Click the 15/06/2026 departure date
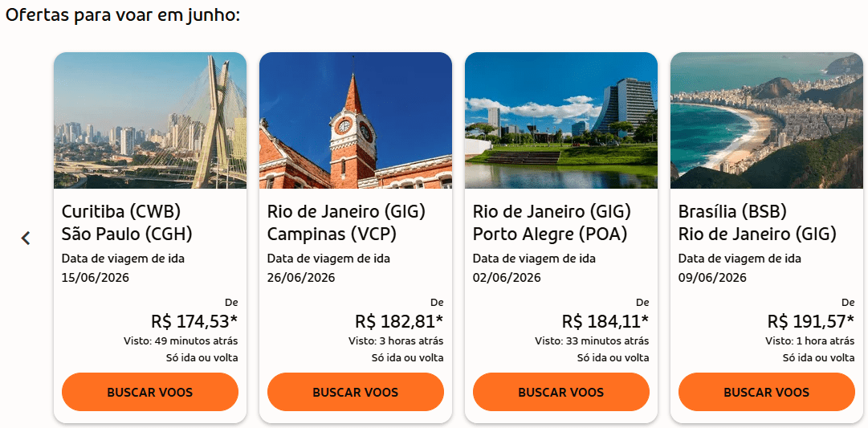868x428 pixels. (x=96, y=278)
